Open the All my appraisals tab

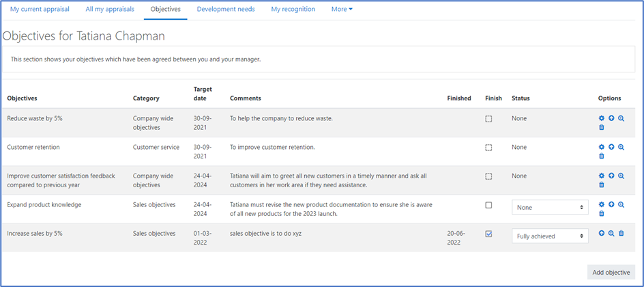point(110,9)
